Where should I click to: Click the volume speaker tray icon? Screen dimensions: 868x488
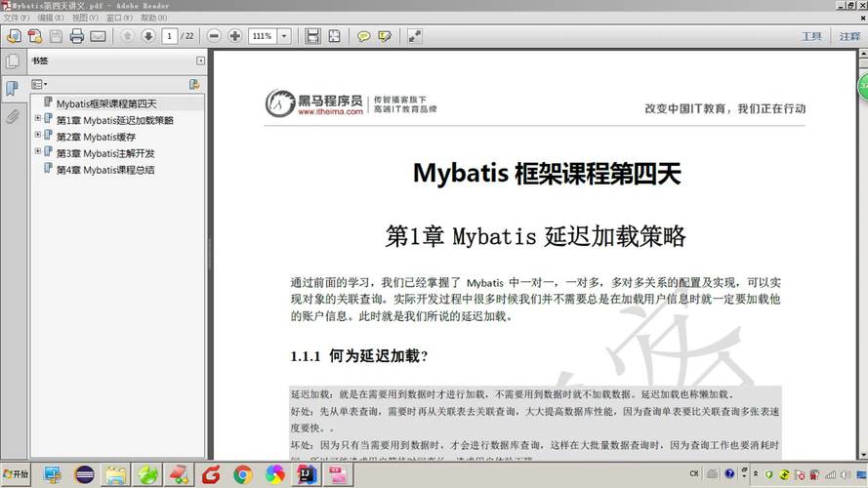[846, 474]
